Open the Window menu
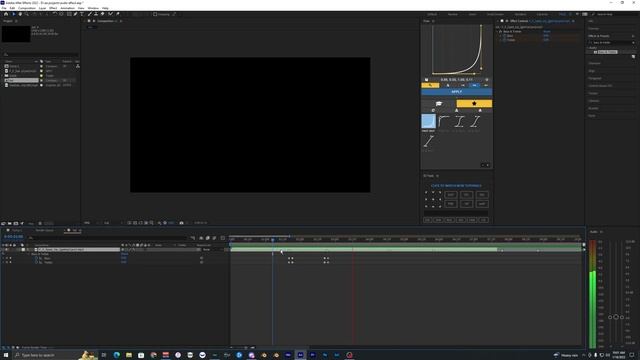Image resolution: width=640 pixels, height=360 pixels. (x=93, y=8)
